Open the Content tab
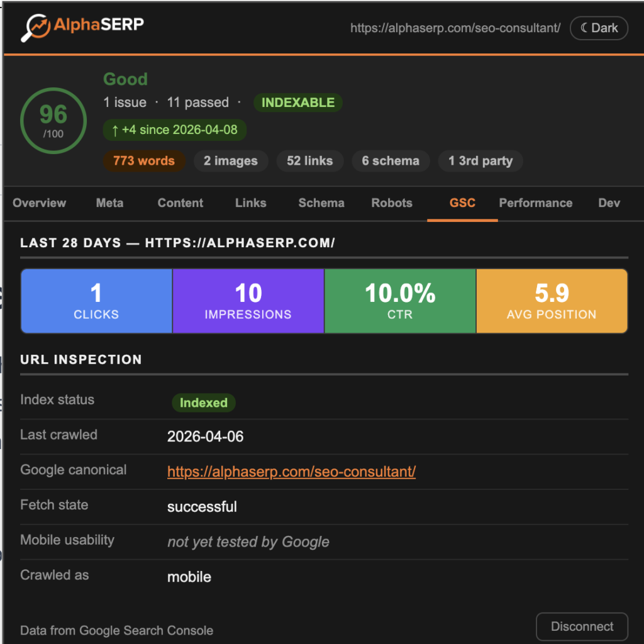Viewport: 644px width, 644px height. pyautogui.click(x=180, y=203)
